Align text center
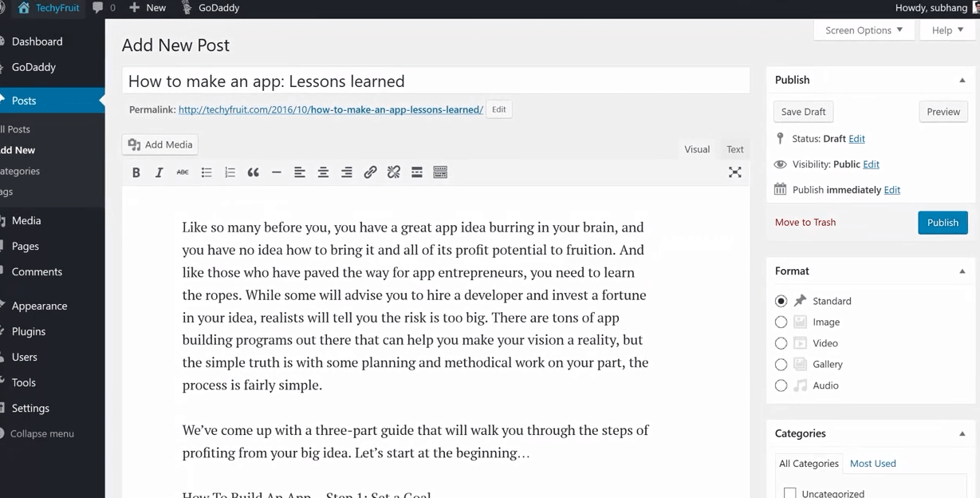This screenshot has width=980, height=498. 323,172
